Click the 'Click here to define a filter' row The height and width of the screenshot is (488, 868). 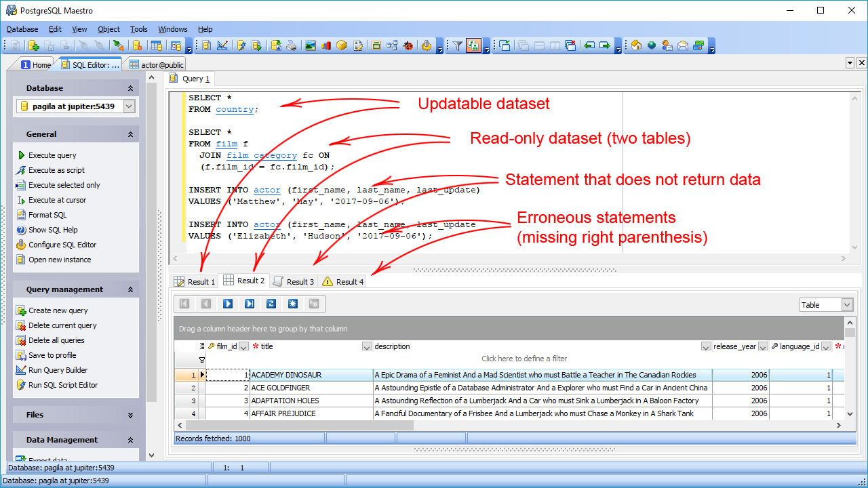coord(524,359)
